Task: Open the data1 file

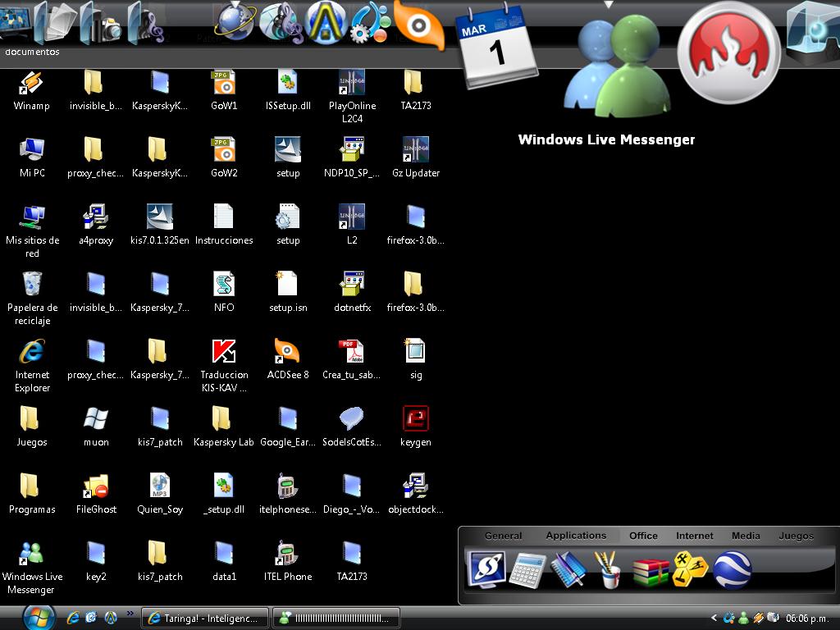Action: tap(224, 554)
